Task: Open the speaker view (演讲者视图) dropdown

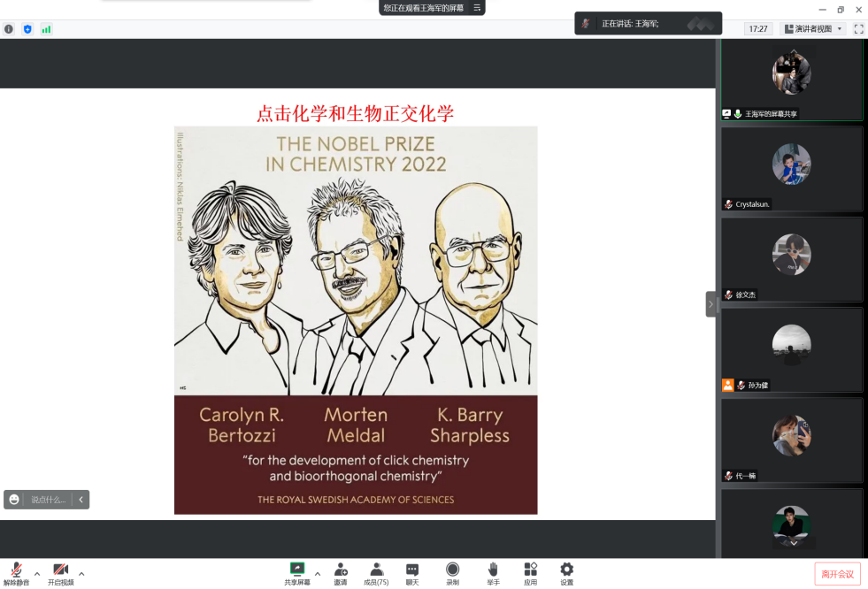Action: pyautogui.click(x=813, y=29)
